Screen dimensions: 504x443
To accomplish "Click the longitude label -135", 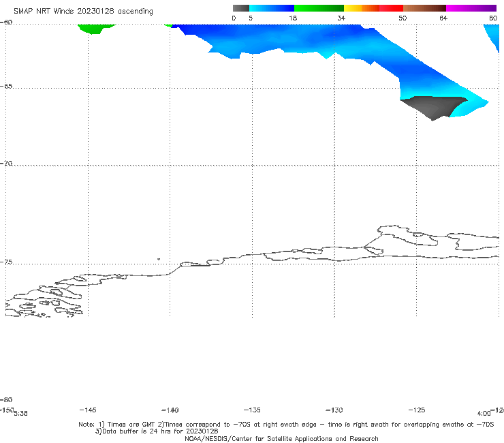I will pos(252,410).
